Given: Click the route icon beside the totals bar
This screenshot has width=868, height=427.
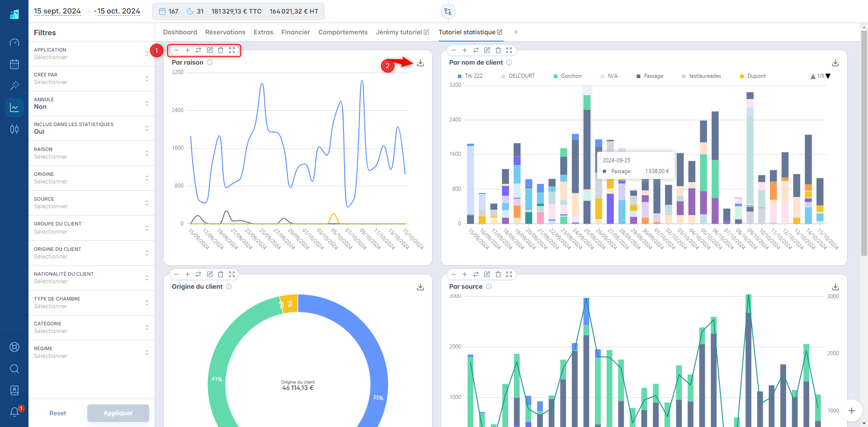Looking at the screenshot, I should pyautogui.click(x=448, y=11).
